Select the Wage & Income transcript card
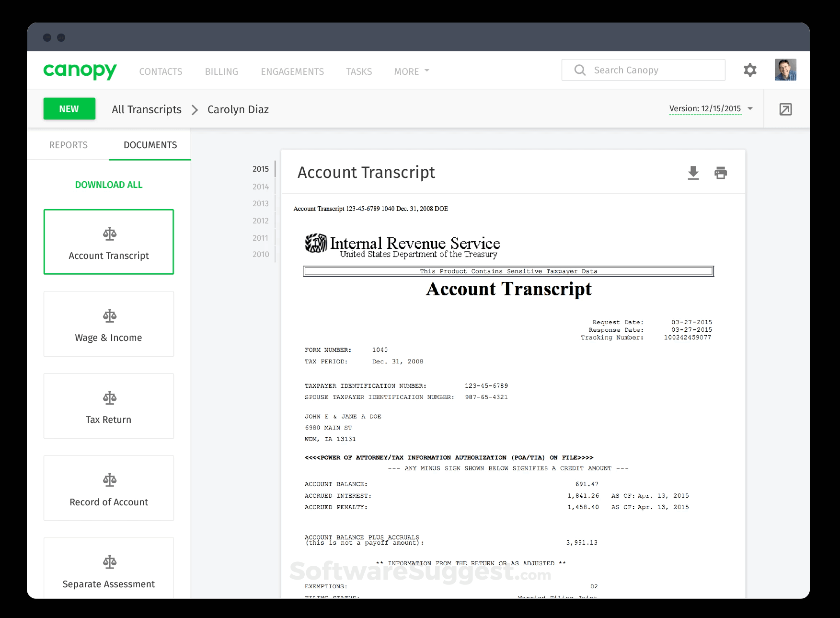The height and width of the screenshot is (618, 840). pyautogui.click(x=108, y=324)
